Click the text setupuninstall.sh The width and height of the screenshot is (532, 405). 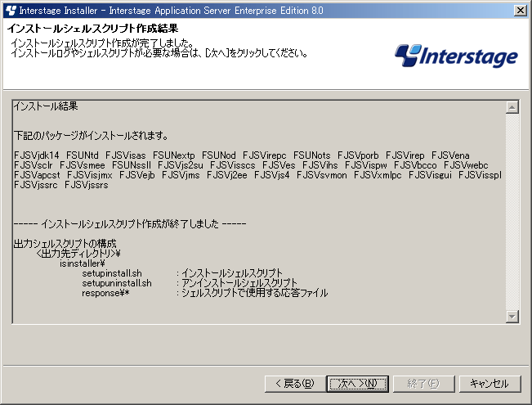(117, 283)
